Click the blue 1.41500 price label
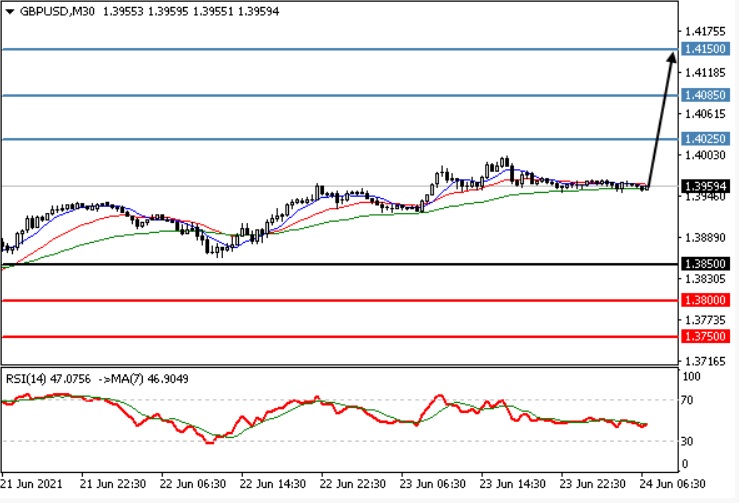The height and width of the screenshot is (503, 739). [x=705, y=49]
